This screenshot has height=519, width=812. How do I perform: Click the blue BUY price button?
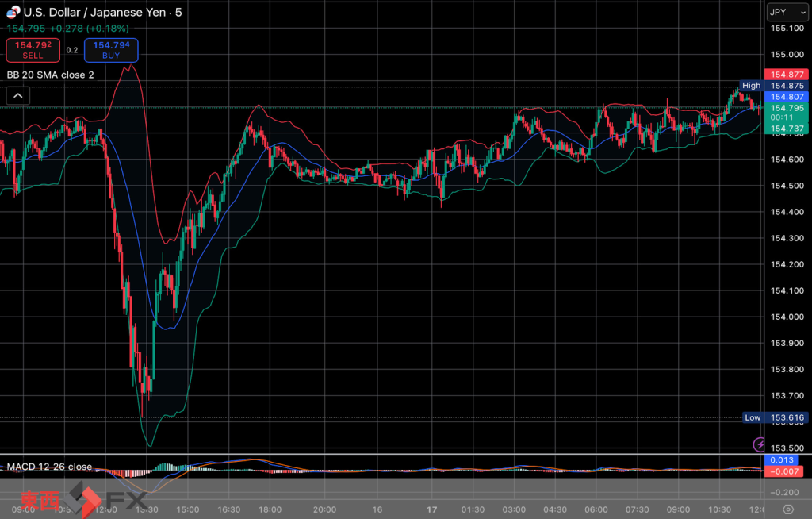111,50
